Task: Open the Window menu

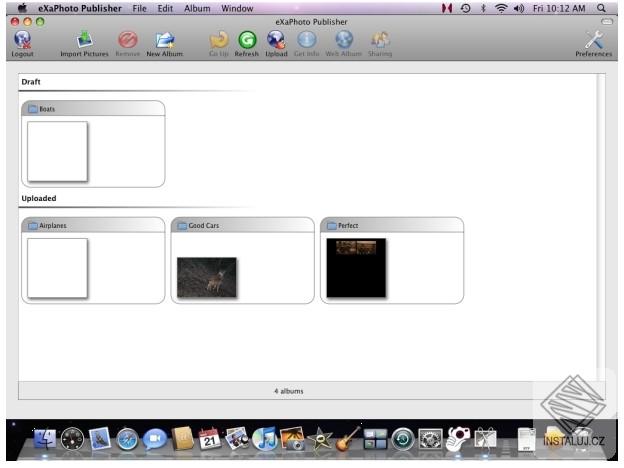Action: click(x=237, y=8)
